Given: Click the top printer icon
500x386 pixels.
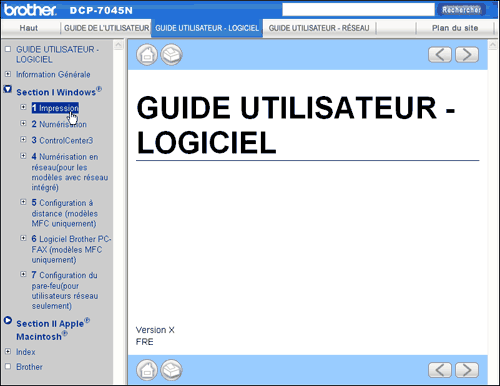Looking at the screenshot, I should (172, 54).
